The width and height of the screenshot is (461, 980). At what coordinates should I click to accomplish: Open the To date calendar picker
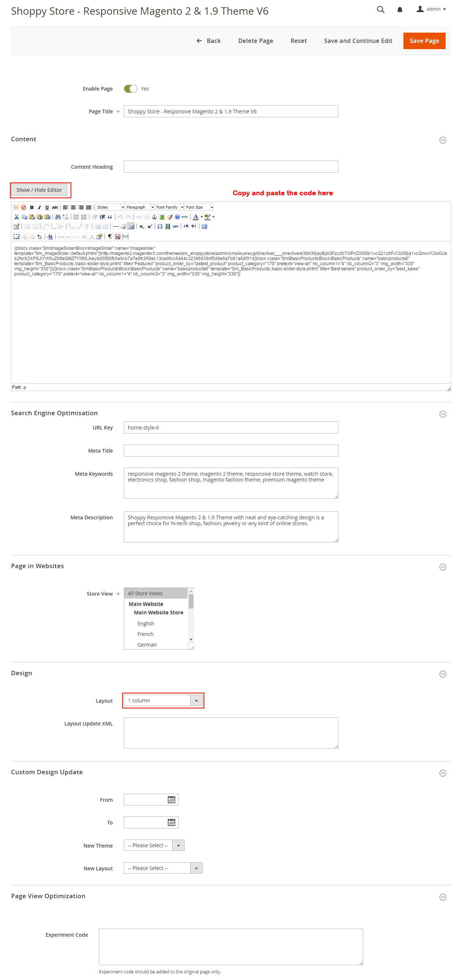(x=172, y=822)
